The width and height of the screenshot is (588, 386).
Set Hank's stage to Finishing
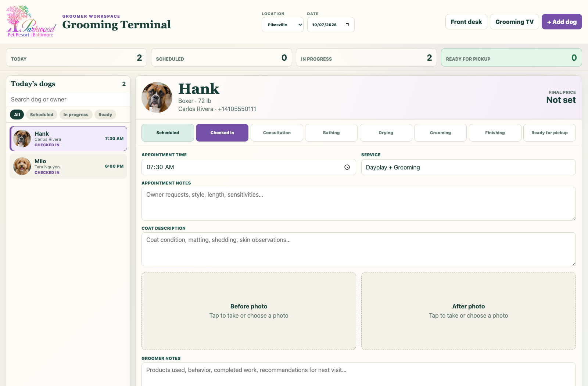[x=495, y=133]
